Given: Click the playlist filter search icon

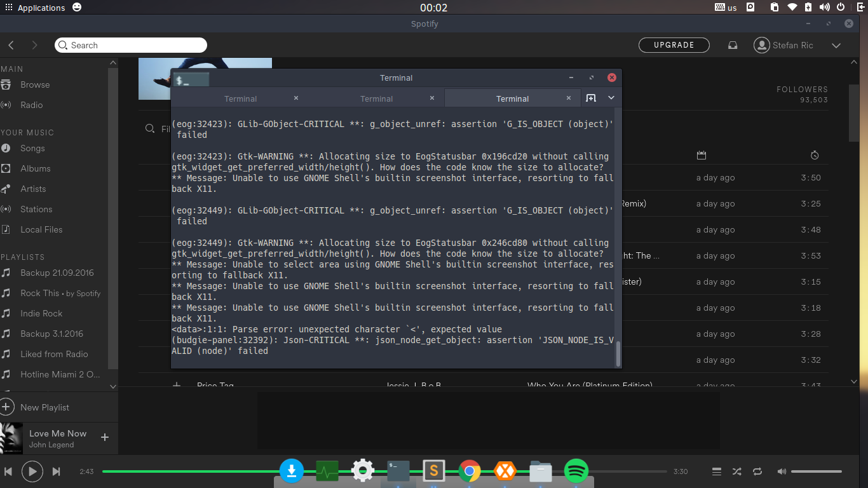Looking at the screenshot, I should click(x=150, y=129).
